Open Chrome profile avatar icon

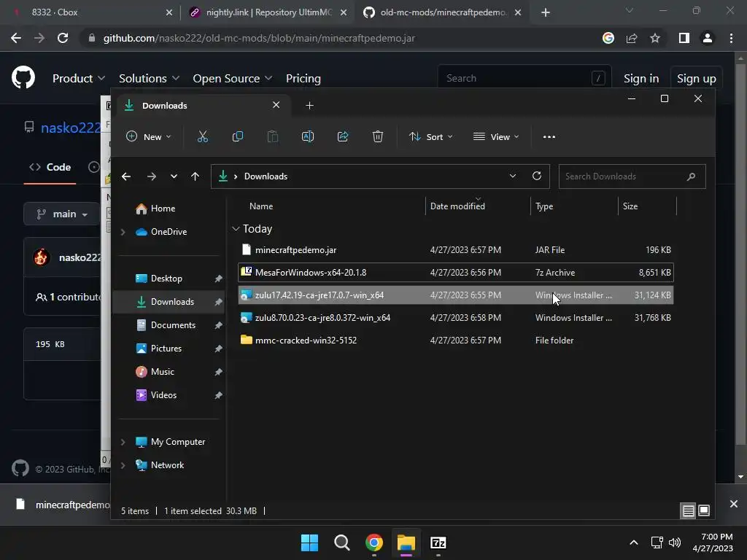(x=708, y=38)
